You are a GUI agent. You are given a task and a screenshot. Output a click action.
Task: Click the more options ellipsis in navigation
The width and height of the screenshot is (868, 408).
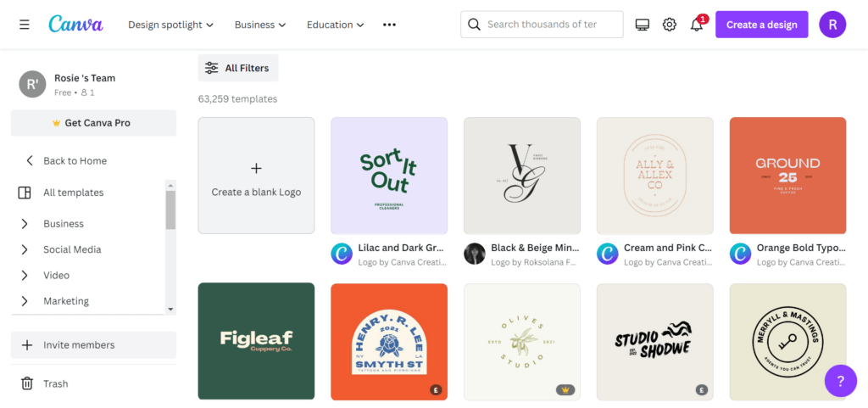coord(389,25)
